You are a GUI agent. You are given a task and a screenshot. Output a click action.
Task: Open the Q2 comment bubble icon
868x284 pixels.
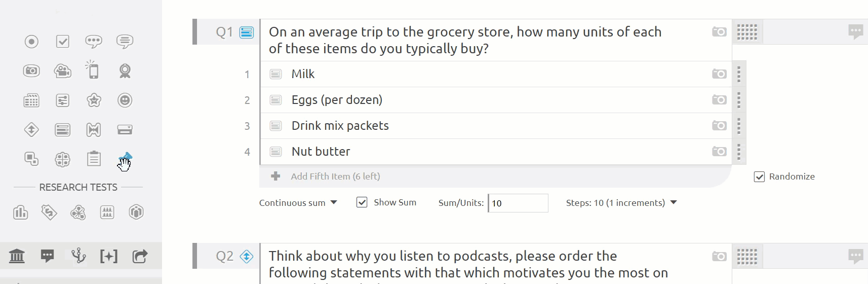point(856,257)
